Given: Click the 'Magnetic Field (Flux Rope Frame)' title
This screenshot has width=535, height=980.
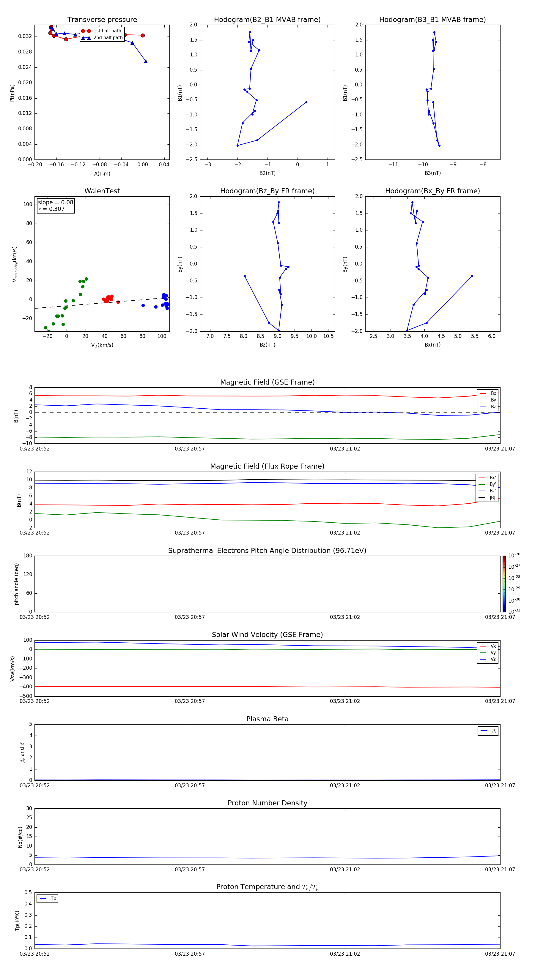Looking at the screenshot, I should [267, 467].
